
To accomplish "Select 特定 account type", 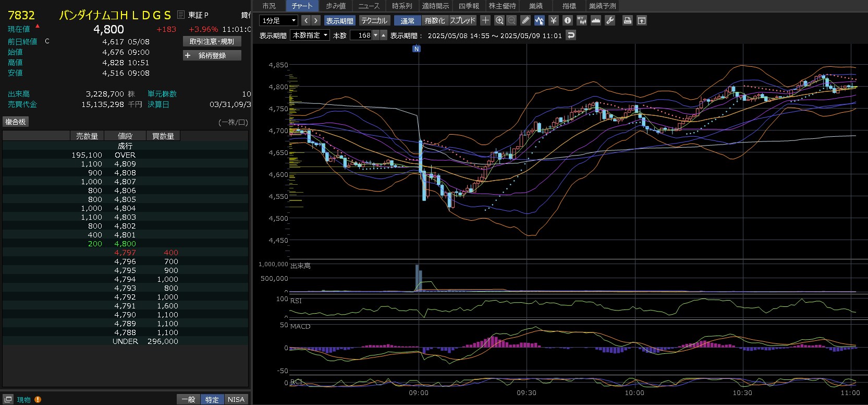I will click(x=212, y=399).
